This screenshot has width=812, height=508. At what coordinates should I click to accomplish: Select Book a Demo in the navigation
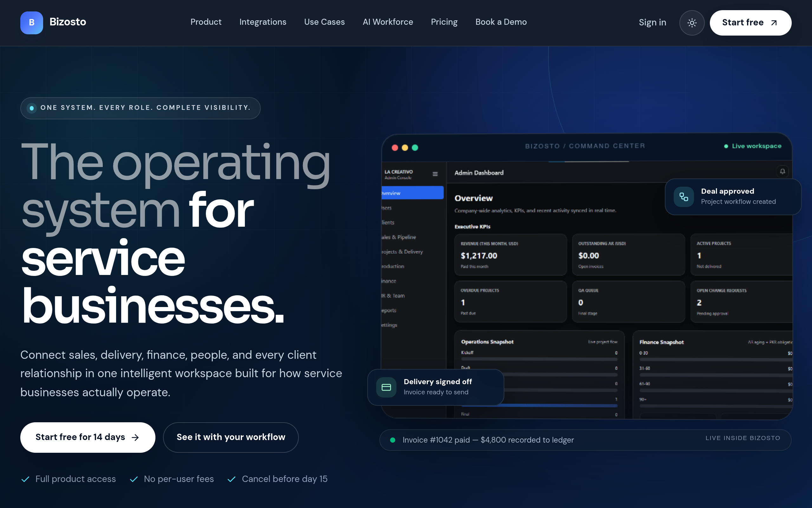[x=501, y=22]
